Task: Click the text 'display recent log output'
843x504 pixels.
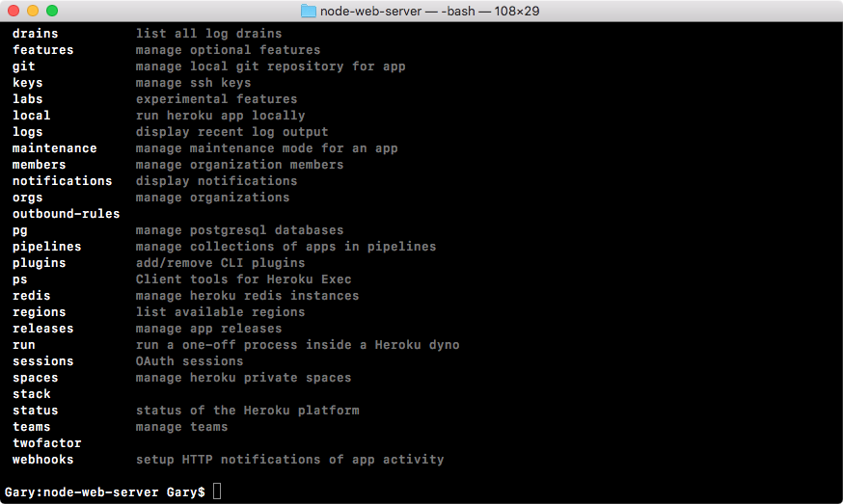Action: click(231, 132)
